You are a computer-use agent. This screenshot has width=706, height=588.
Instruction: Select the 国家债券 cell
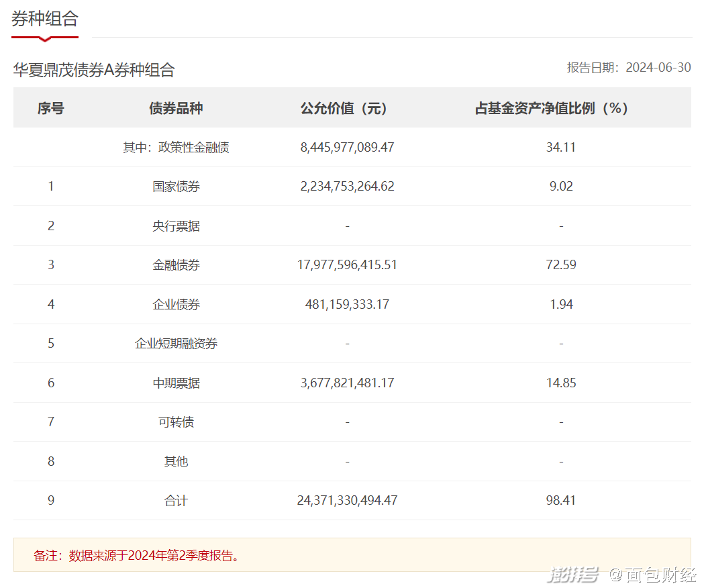176,187
